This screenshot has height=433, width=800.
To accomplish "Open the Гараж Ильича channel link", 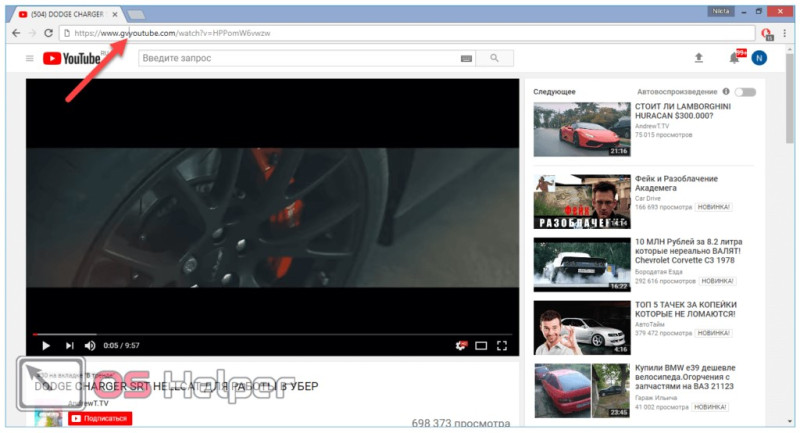I will coord(656,398).
